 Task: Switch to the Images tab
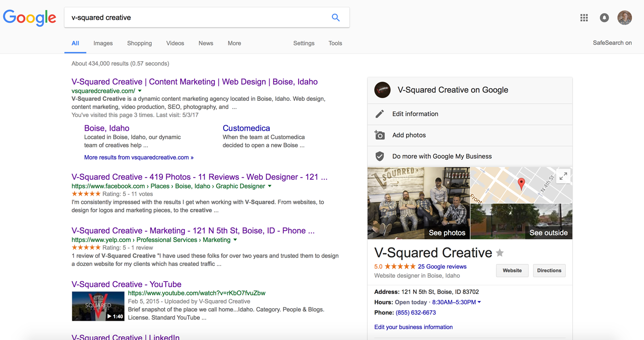click(103, 43)
